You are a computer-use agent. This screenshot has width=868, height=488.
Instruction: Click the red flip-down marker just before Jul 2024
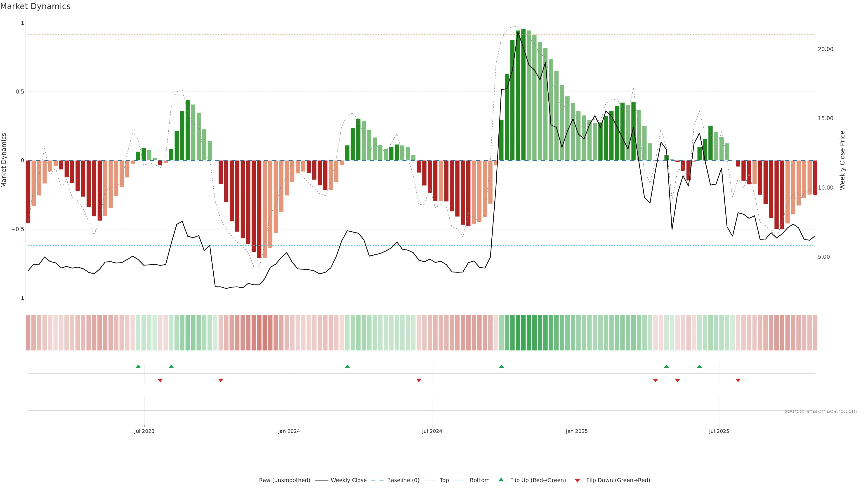click(x=419, y=380)
